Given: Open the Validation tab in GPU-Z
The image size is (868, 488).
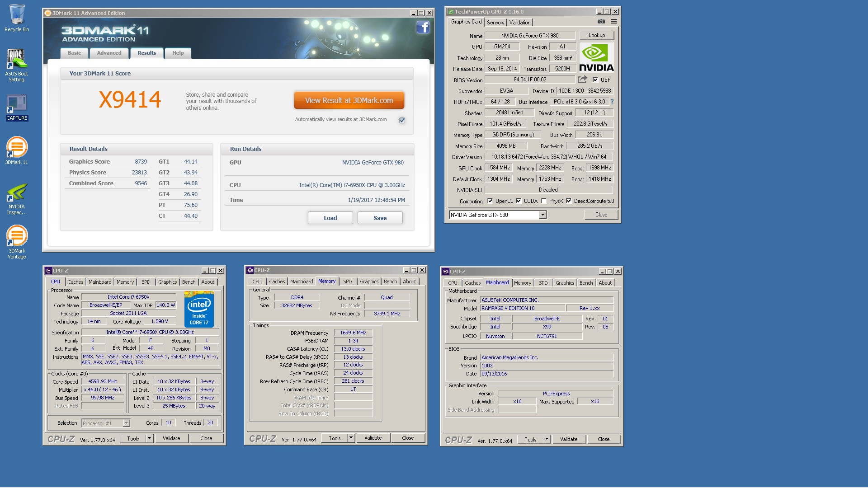Looking at the screenshot, I should point(520,23).
